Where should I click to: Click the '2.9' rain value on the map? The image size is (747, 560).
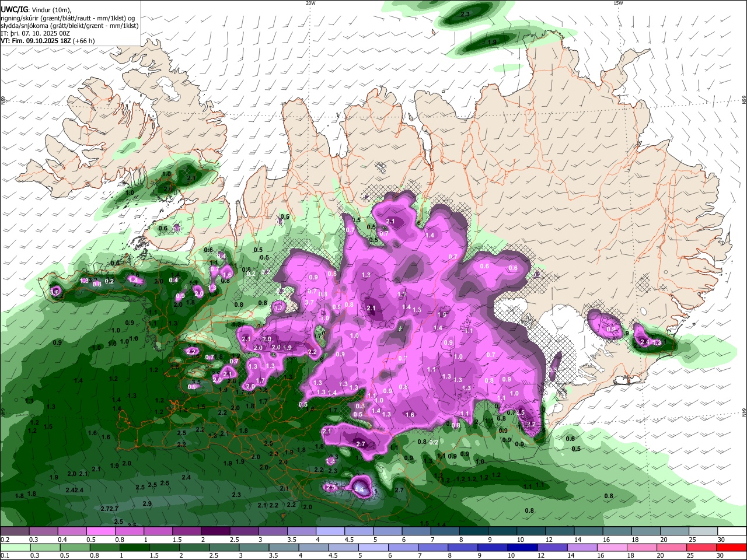tap(147, 503)
